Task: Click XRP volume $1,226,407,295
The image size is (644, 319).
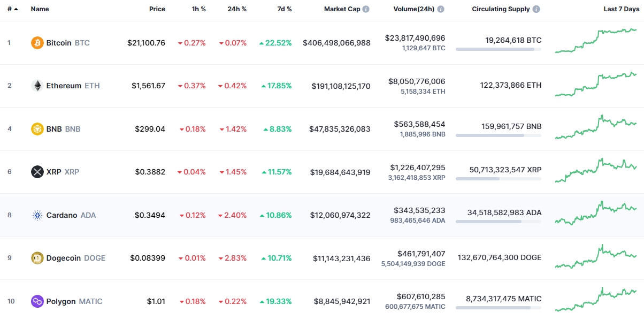Action: [x=418, y=168]
